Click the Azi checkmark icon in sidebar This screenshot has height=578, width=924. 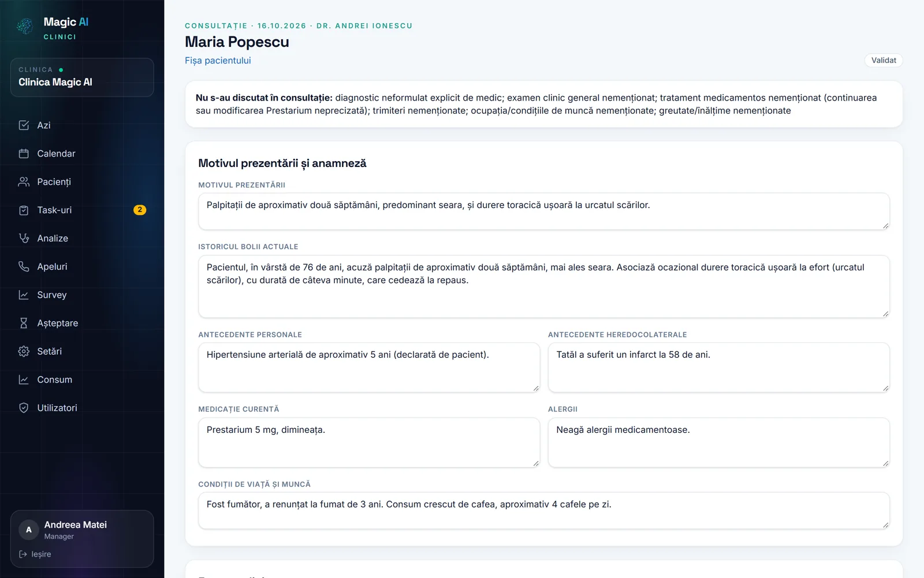tap(24, 125)
